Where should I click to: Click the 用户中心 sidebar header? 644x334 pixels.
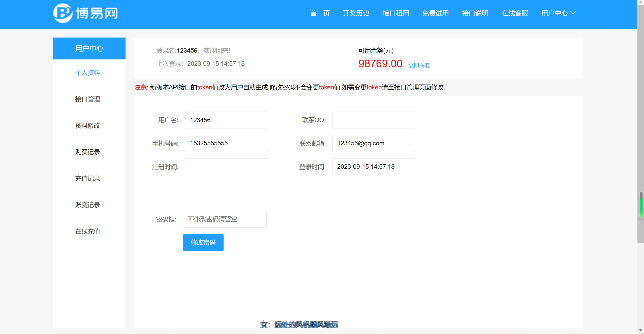click(89, 48)
